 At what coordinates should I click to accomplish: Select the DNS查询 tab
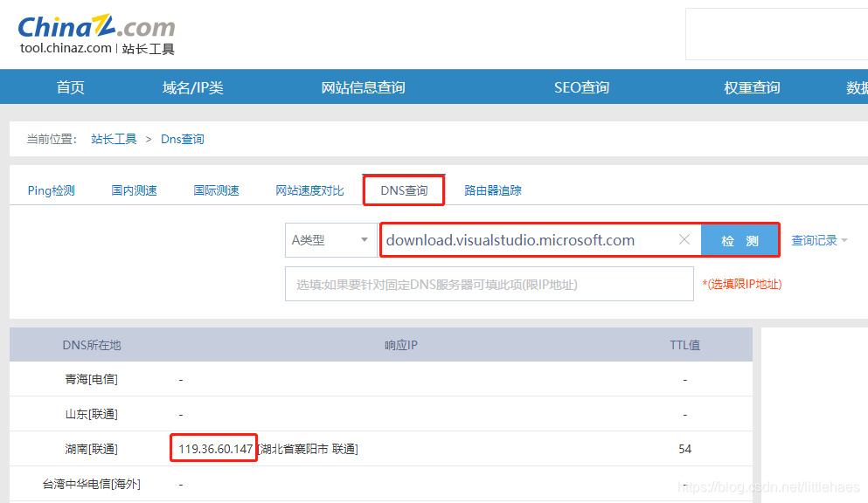(x=404, y=190)
